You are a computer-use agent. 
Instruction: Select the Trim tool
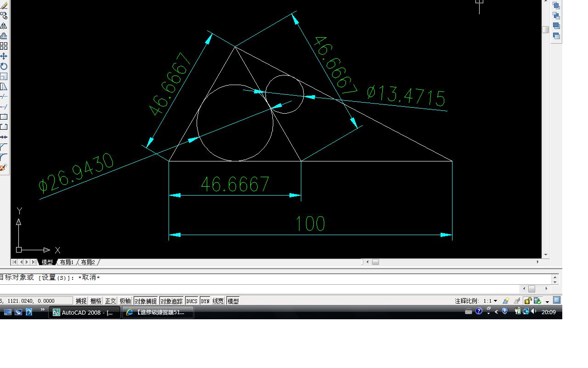(x=4, y=97)
